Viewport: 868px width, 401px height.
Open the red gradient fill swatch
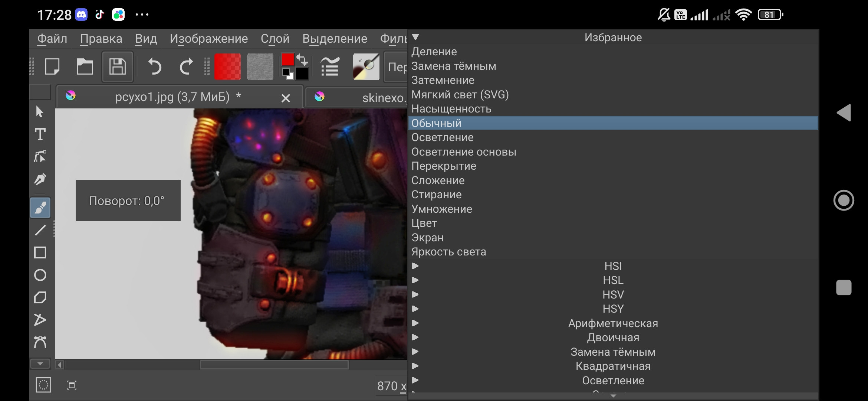click(227, 67)
